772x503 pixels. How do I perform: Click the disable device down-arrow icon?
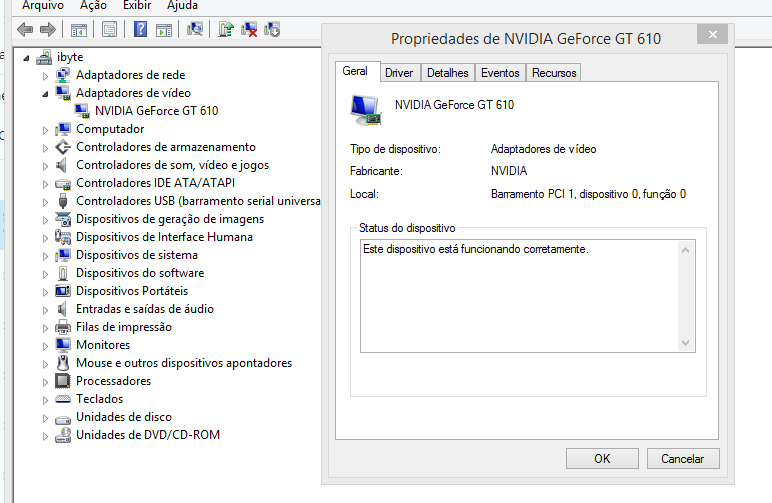click(272, 30)
